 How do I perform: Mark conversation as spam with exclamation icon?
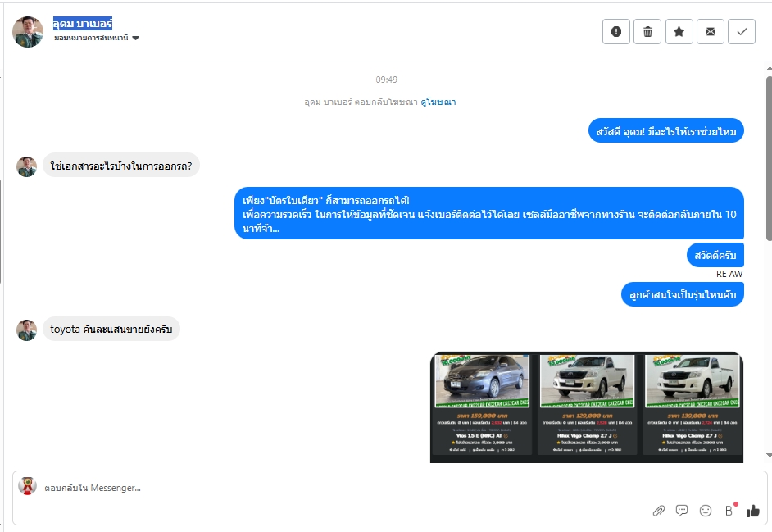(616, 31)
